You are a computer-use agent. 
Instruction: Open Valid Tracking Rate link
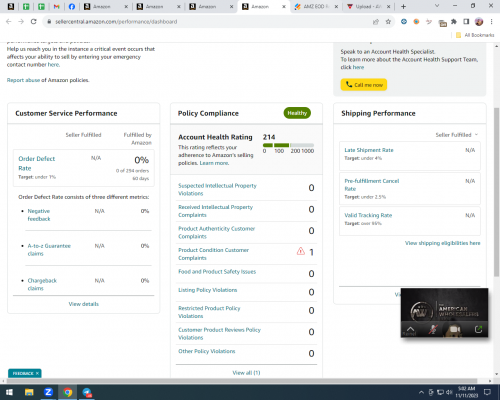(368, 215)
